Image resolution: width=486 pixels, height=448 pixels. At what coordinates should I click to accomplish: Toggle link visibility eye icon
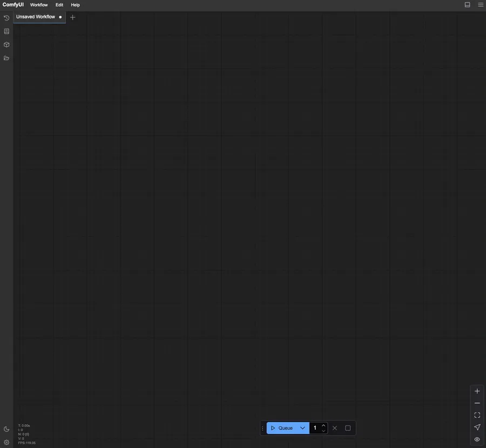[477, 439]
